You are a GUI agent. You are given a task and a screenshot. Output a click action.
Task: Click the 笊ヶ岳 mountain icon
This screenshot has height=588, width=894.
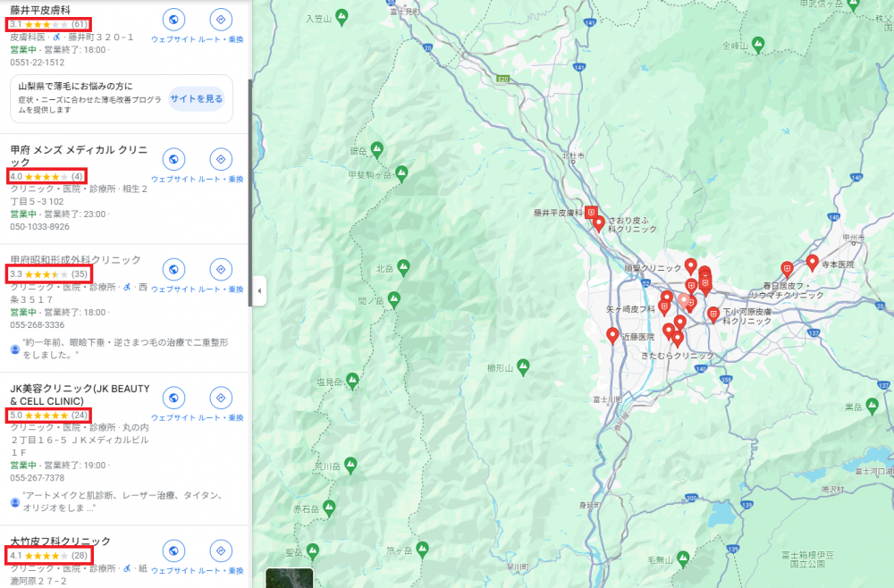pyautogui.click(x=422, y=550)
